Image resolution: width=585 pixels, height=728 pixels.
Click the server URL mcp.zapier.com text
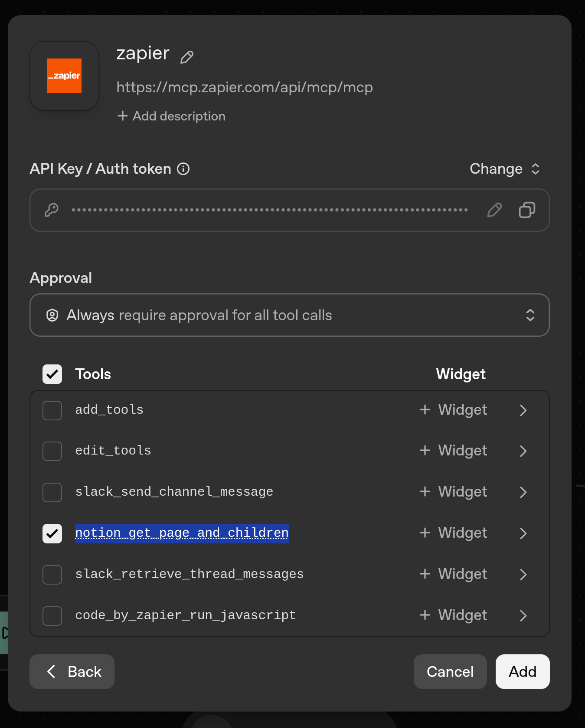pos(245,88)
